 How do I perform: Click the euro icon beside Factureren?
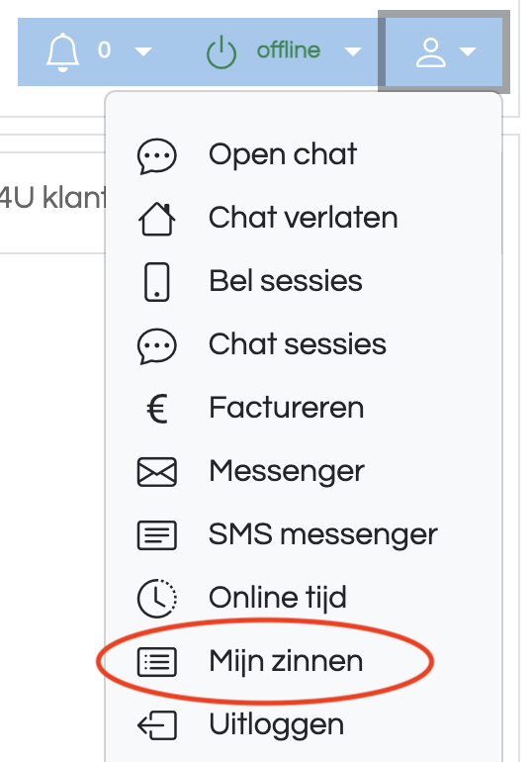point(157,408)
